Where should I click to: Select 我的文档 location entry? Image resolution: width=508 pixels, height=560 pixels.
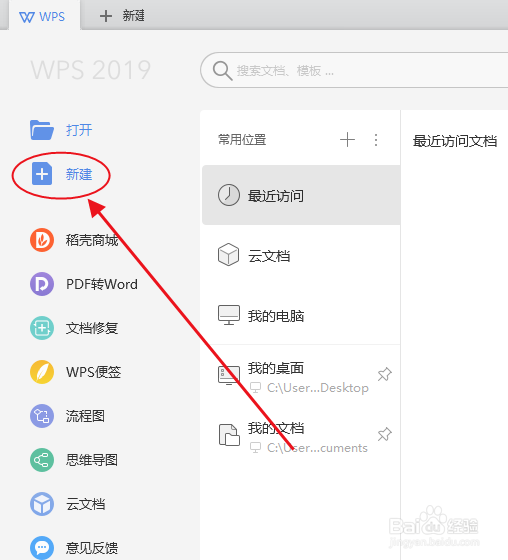(x=301, y=436)
